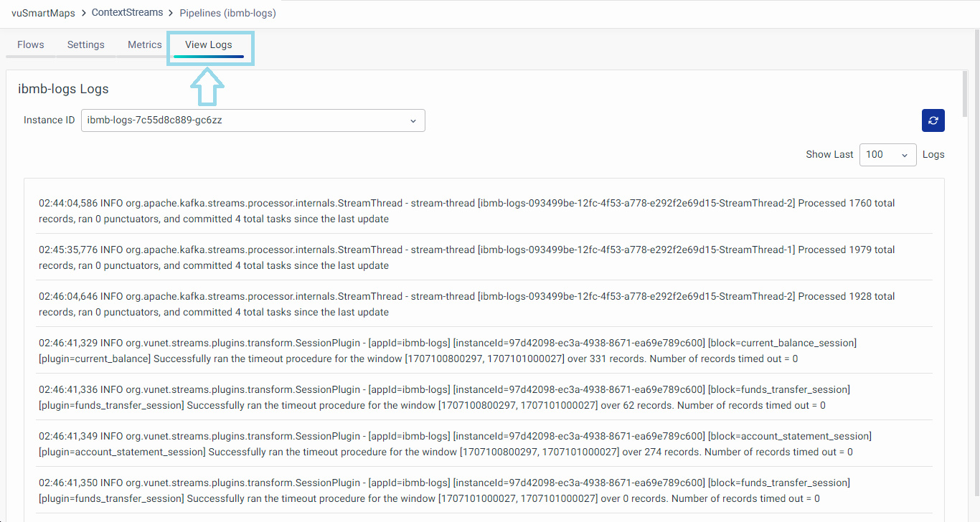Click Pipelines (ibmb-logs) breadcrumb item
This screenshot has height=522, width=980.
click(227, 13)
